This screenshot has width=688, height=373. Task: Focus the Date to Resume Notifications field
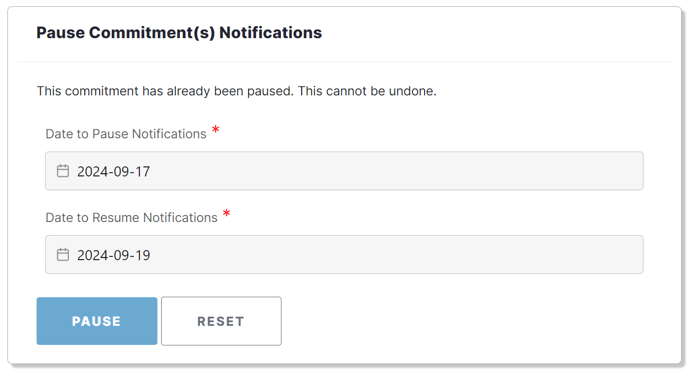point(344,255)
